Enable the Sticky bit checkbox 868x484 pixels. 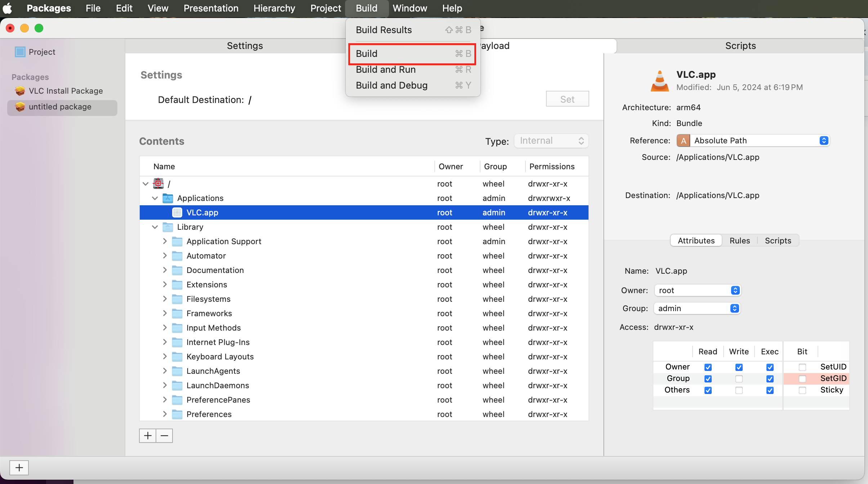click(802, 390)
